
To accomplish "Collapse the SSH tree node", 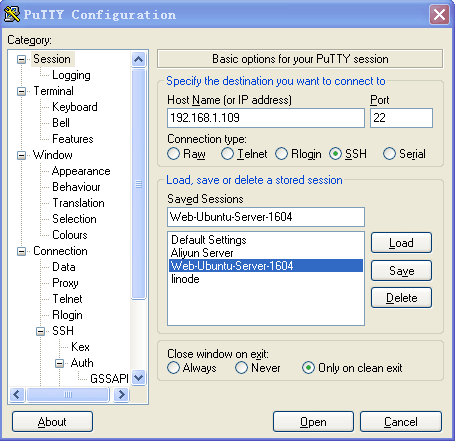I will (x=40, y=331).
